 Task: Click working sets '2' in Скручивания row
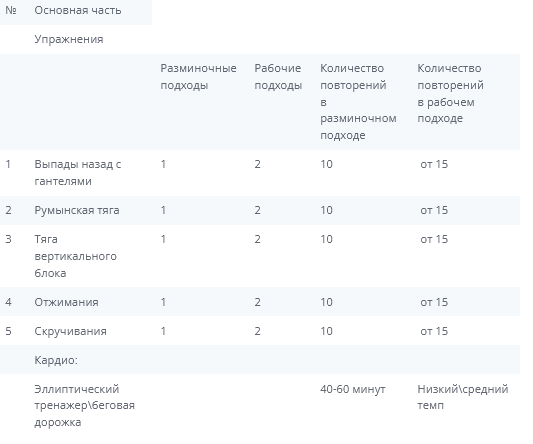[x=258, y=331]
